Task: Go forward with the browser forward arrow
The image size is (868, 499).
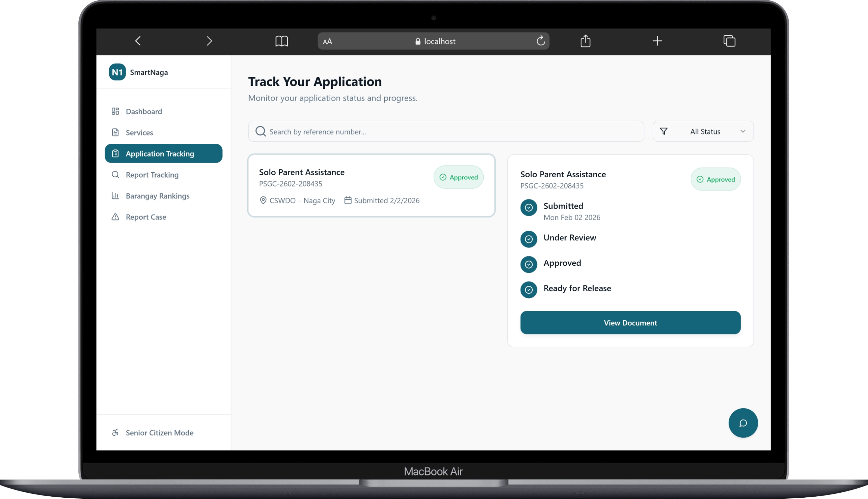Action: (209, 41)
